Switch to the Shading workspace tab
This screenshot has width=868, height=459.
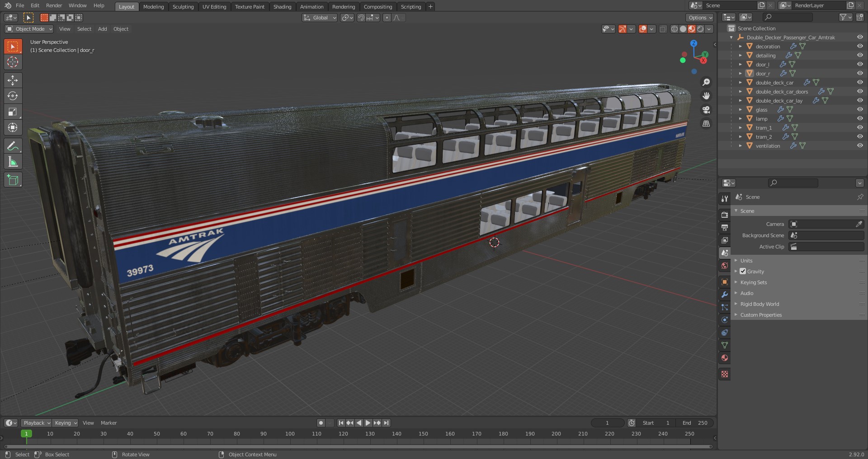[282, 7]
